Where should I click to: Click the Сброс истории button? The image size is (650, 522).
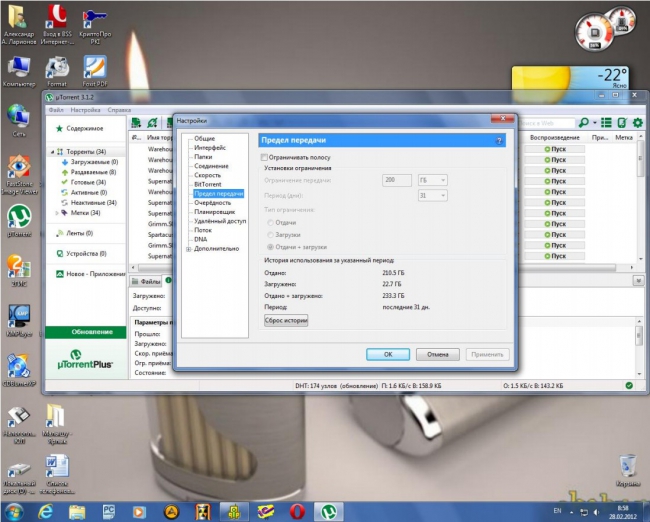pyautogui.click(x=286, y=320)
